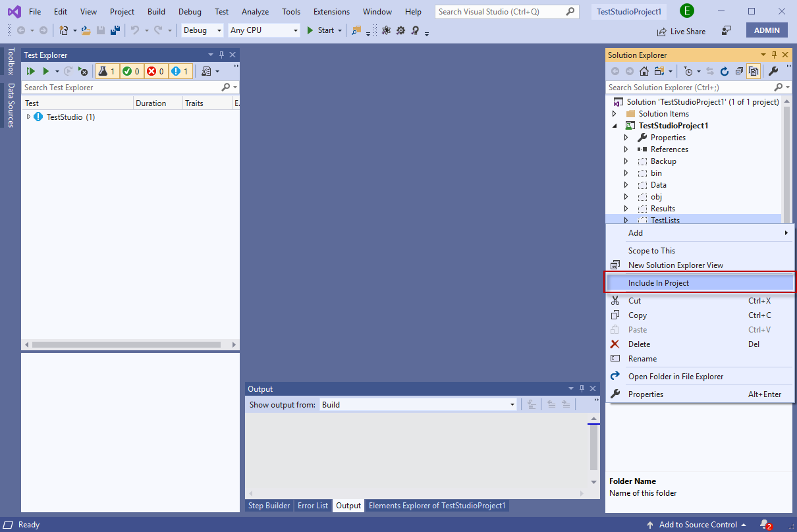Click the Run icon in Test Explorer

(46, 71)
